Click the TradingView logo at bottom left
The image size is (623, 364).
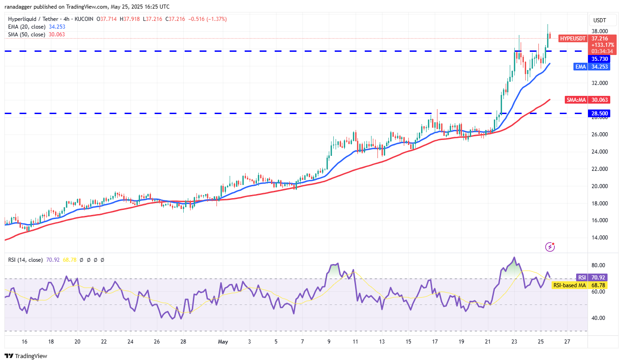[x=26, y=356]
